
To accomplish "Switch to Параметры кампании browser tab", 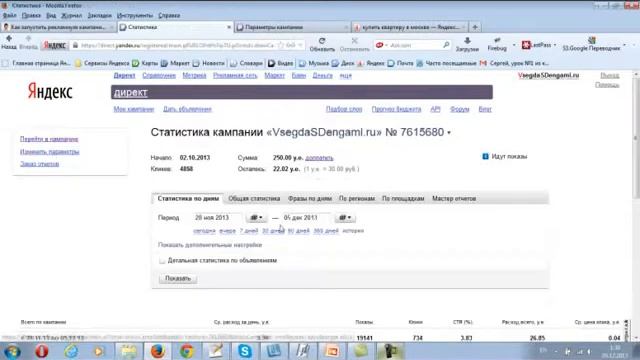I will click(x=292, y=27).
